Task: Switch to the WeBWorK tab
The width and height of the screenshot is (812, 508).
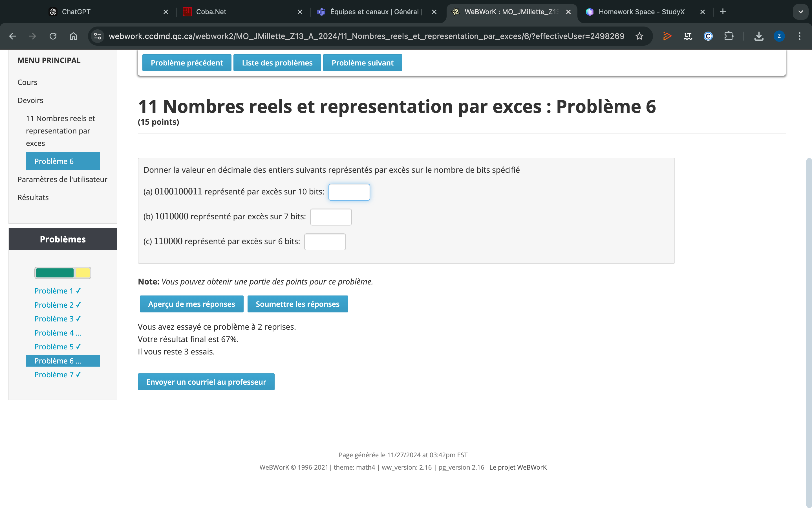Action: pos(512,12)
